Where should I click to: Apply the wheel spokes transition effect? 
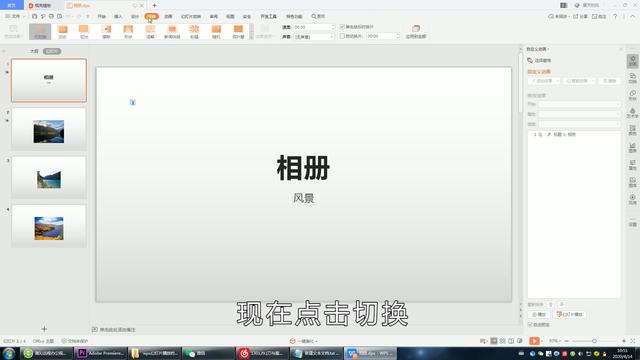pyautogui.click(x=194, y=31)
